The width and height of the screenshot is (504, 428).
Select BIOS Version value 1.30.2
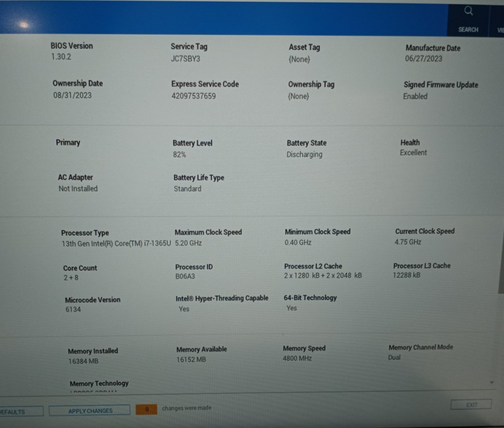61,57
